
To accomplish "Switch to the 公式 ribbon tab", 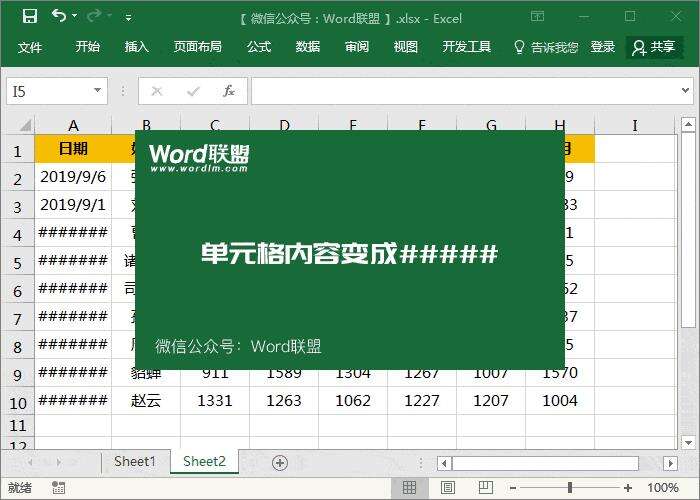I will 259,47.
